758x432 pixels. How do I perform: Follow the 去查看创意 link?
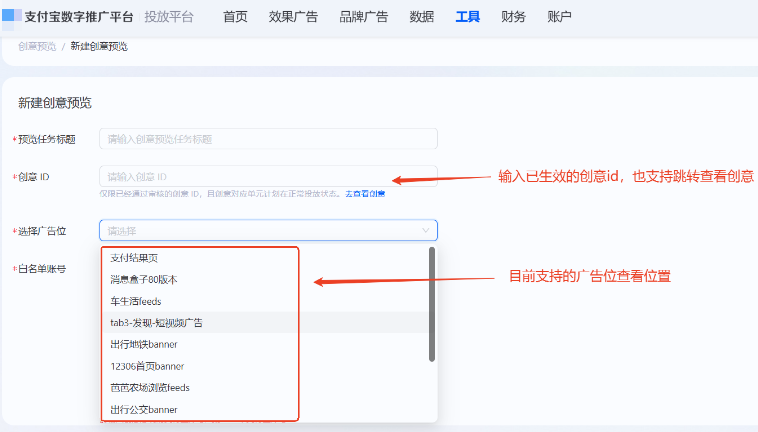click(365, 194)
